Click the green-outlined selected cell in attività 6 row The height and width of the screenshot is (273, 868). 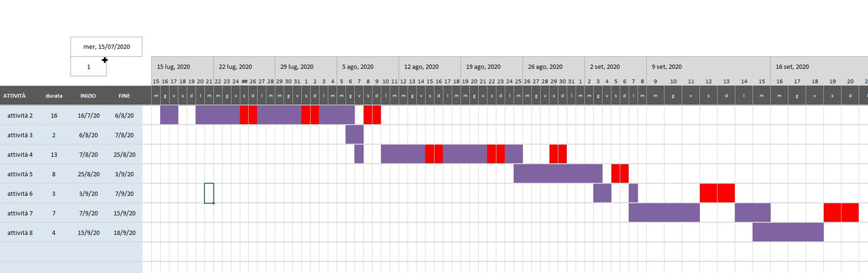coord(209,193)
